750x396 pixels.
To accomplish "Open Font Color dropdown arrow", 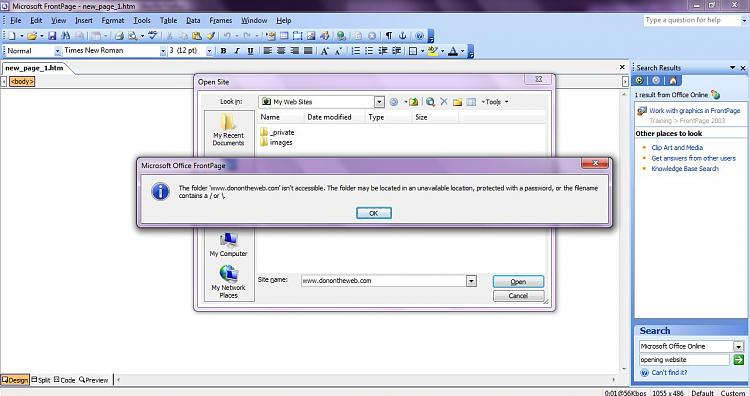I will (x=462, y=51).
